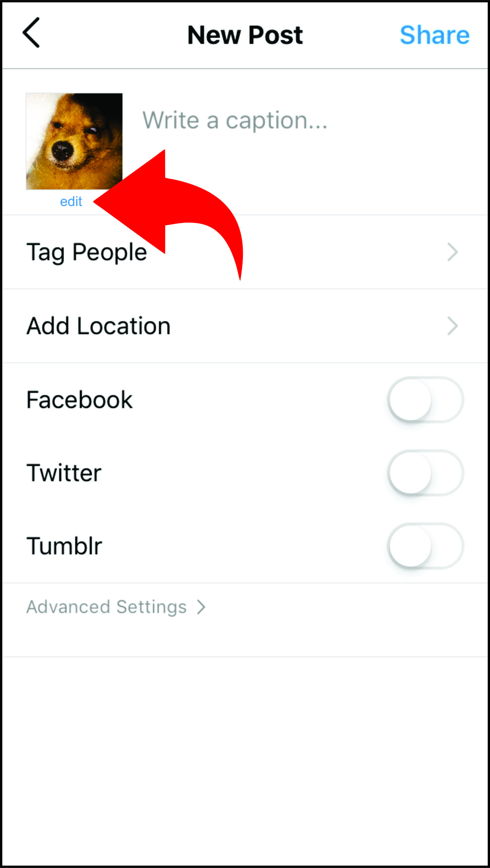Select the Facebook label text
This screenshot has height=868, width=490.
pos(79,400)
